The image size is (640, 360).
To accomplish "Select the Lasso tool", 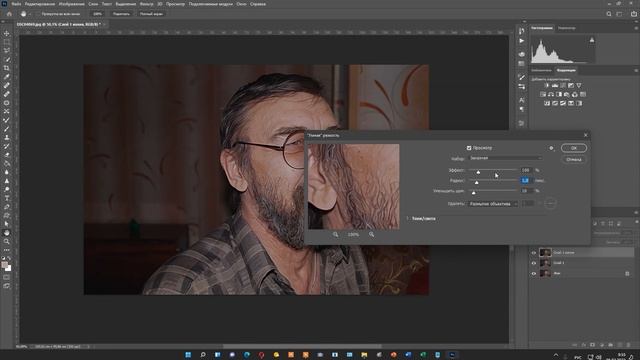I will coord(7,51).
